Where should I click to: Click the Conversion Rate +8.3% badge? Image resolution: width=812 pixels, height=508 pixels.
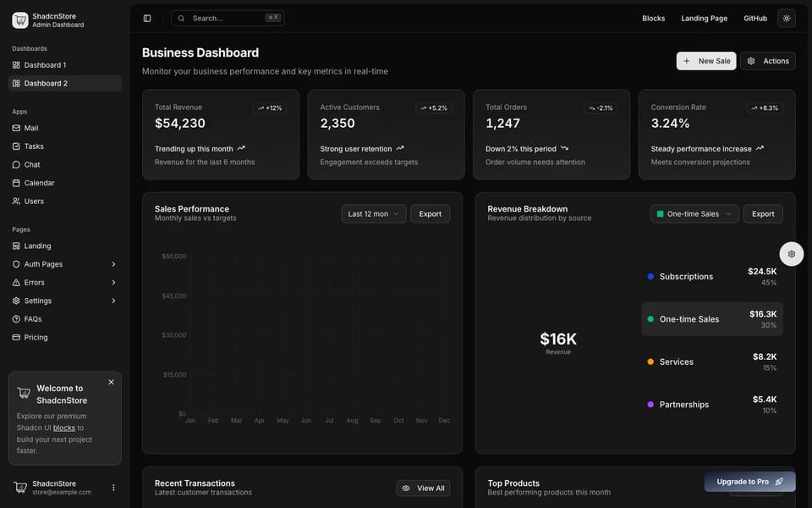(765, 108)
